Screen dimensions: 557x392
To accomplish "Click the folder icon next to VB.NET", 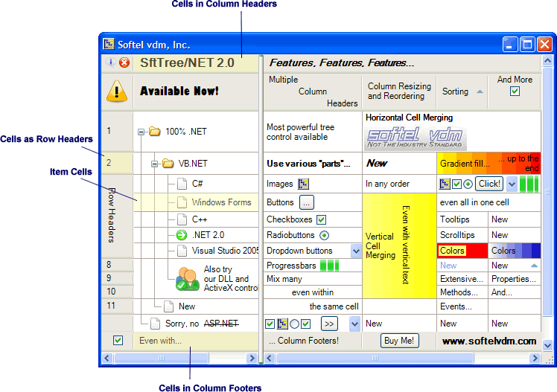I will 168,164.
